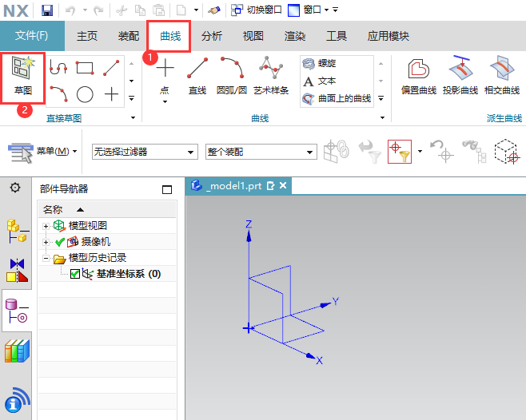Collapse the 模型历史记录 tree node
The width and height of the screenshot is (526, 420).
(46, 258)
